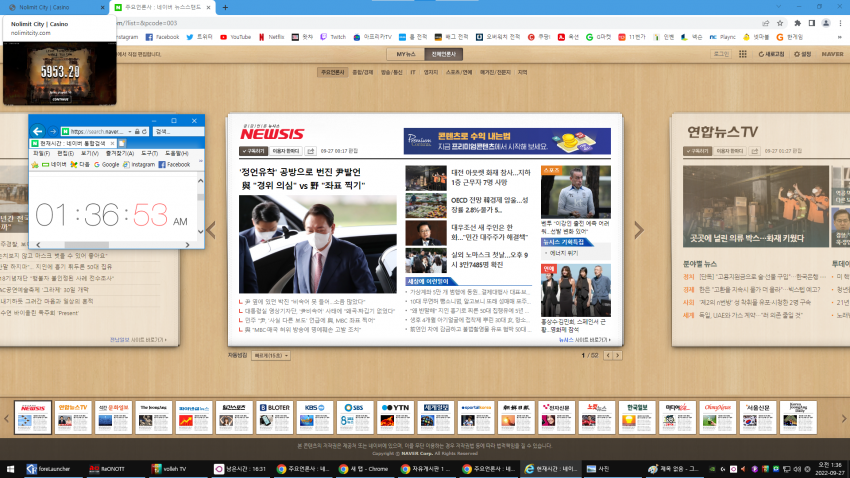Open 뉴시스 사이트 바로가기 link

[585, 340]
